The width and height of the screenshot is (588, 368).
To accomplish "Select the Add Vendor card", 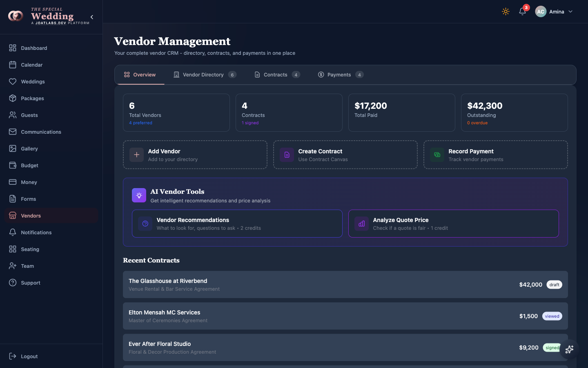I will [195, 155].
